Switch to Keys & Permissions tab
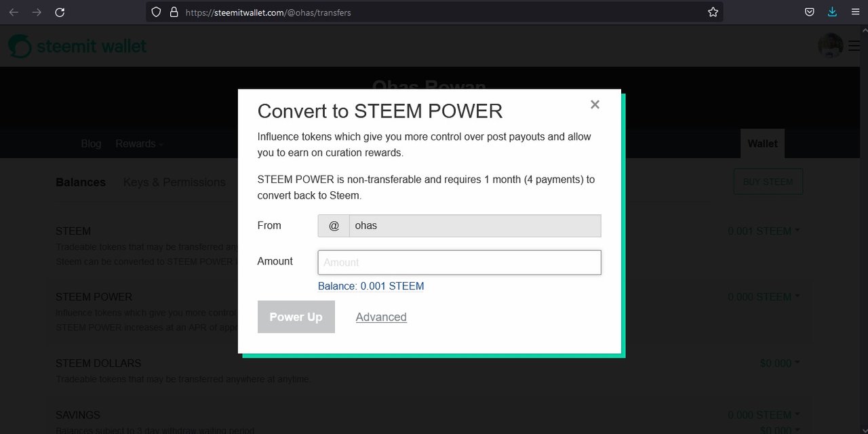868x434 pixels. [174, 182]
